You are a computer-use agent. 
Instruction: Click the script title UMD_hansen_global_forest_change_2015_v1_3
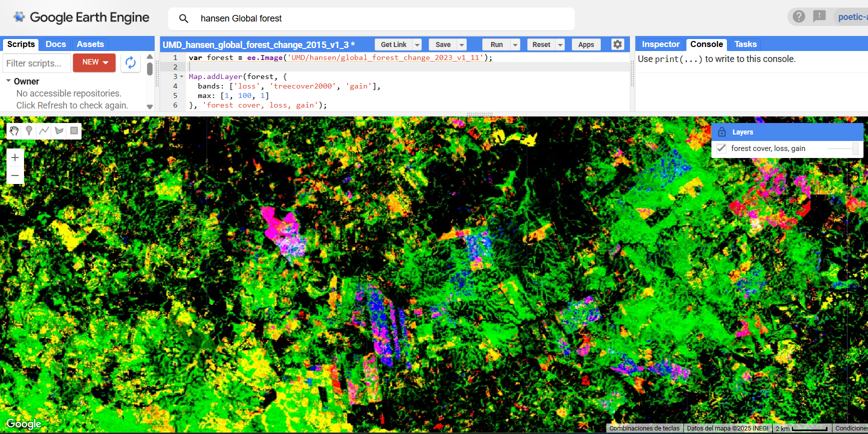[x=256, y=44]
